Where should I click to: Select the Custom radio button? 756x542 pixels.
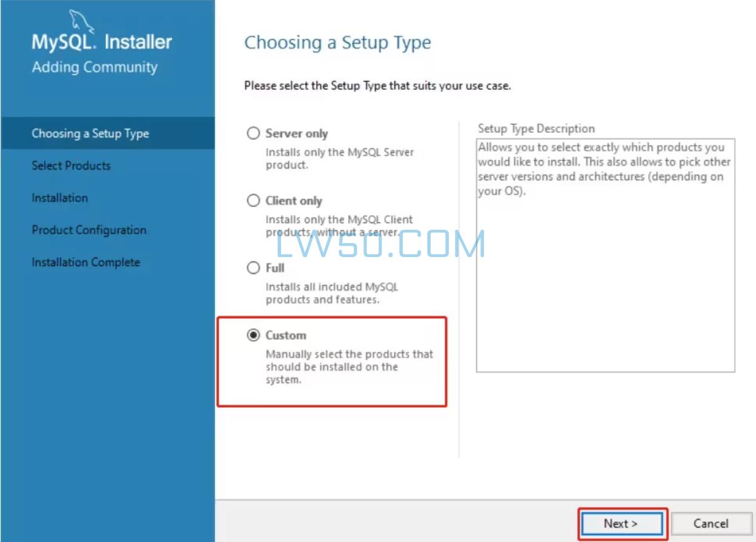pos(253,335)
